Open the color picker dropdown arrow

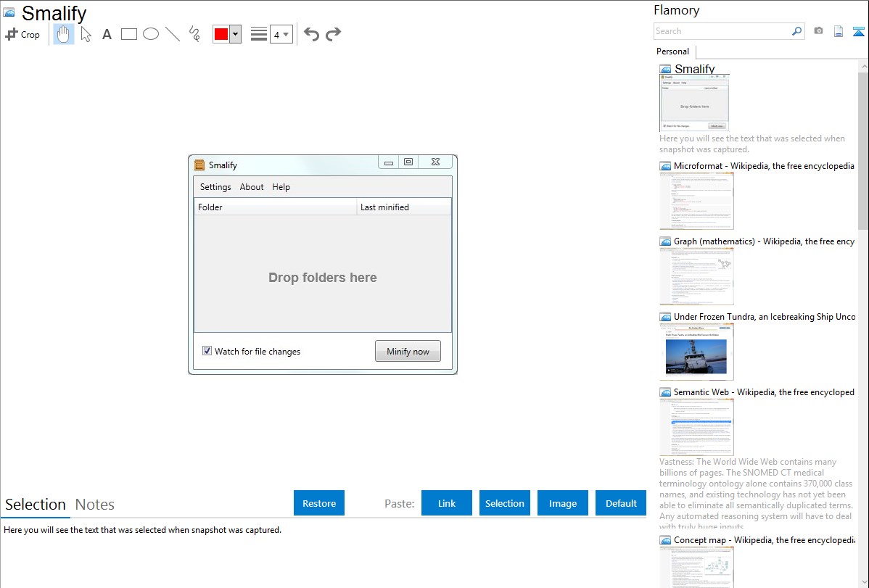click(x=235, y=34)
